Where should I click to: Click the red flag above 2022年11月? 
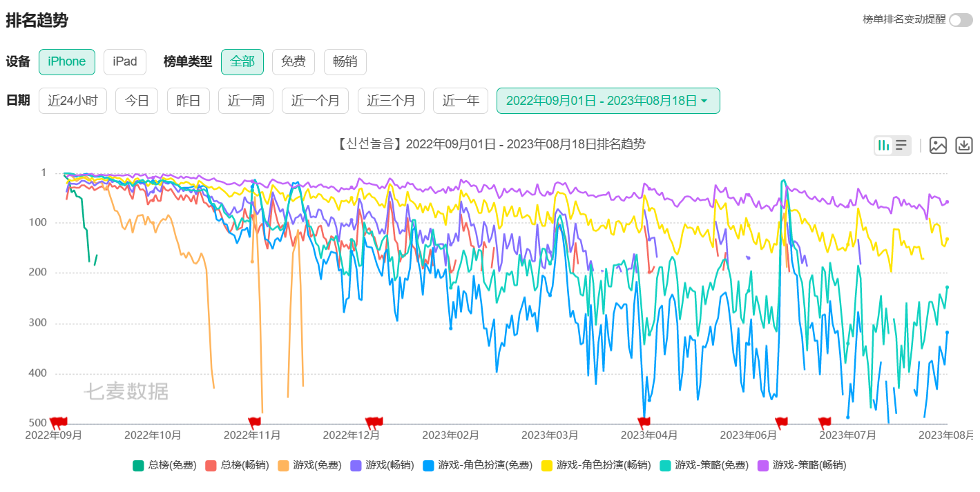point(254,422)
